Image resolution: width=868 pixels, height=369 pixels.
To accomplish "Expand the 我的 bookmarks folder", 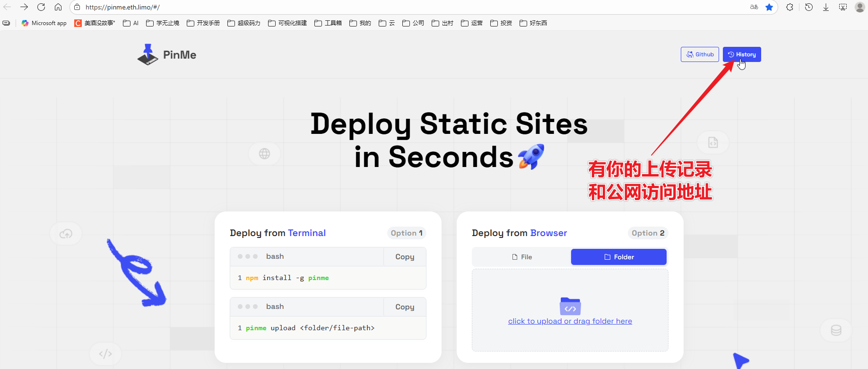I will coord(360,23).
